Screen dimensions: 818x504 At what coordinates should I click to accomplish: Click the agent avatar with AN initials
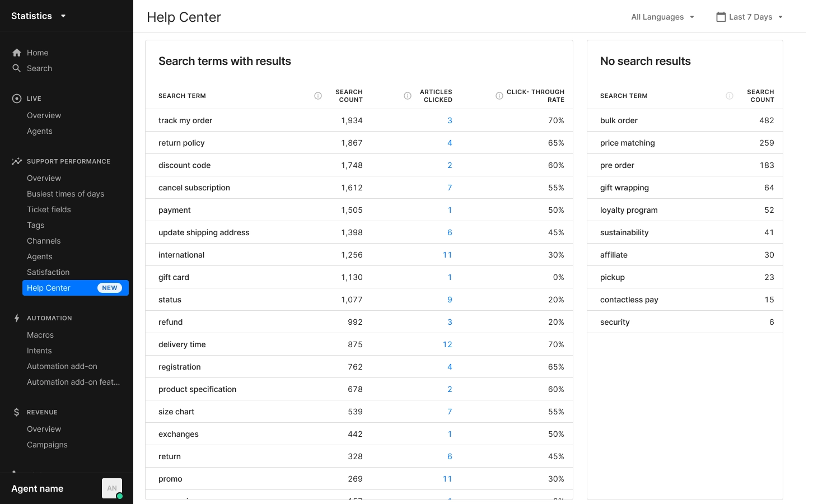[x=112, y=488]
